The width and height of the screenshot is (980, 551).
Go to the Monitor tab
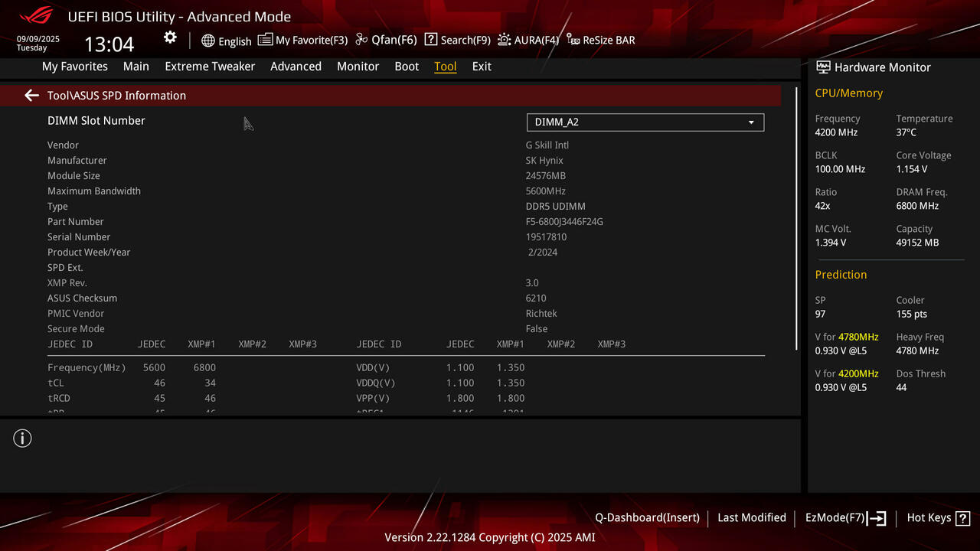[358, 67]
